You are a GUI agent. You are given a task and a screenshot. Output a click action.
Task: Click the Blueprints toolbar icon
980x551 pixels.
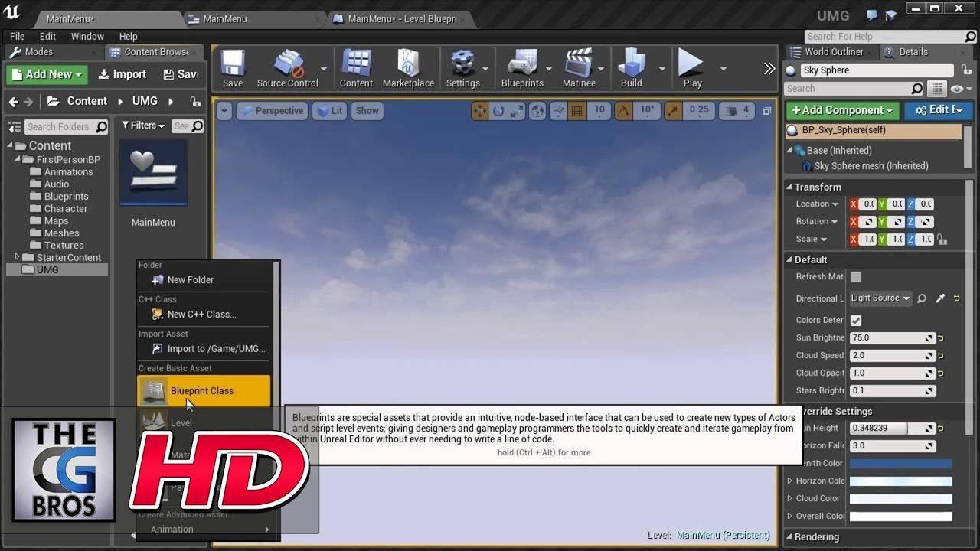522,68
